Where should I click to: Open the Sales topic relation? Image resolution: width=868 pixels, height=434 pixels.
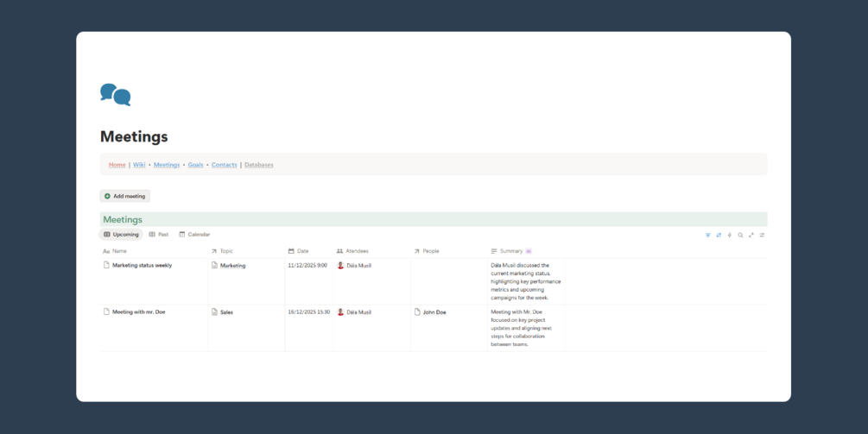[x=226, y=312]
